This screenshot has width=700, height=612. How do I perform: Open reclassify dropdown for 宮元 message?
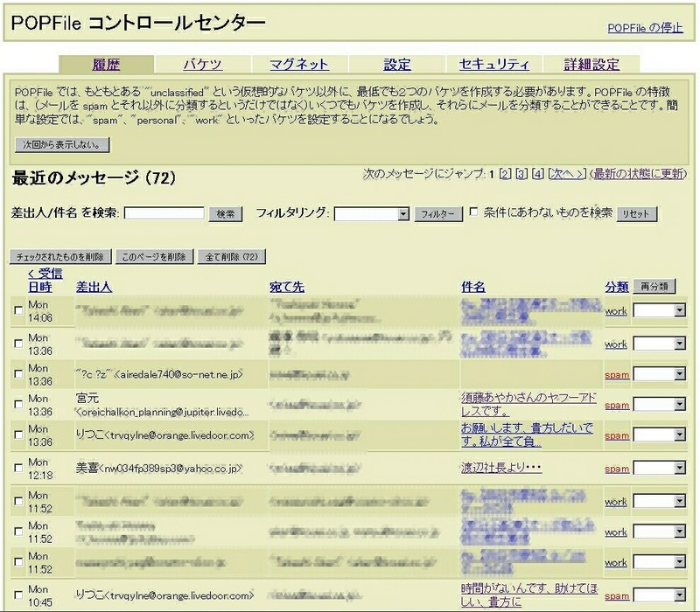(x=660, y=404)
